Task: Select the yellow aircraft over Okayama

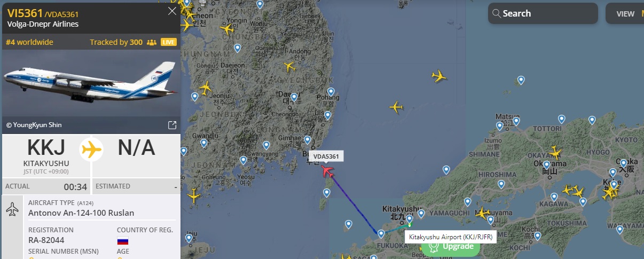Action: click(x=555, y=153)
